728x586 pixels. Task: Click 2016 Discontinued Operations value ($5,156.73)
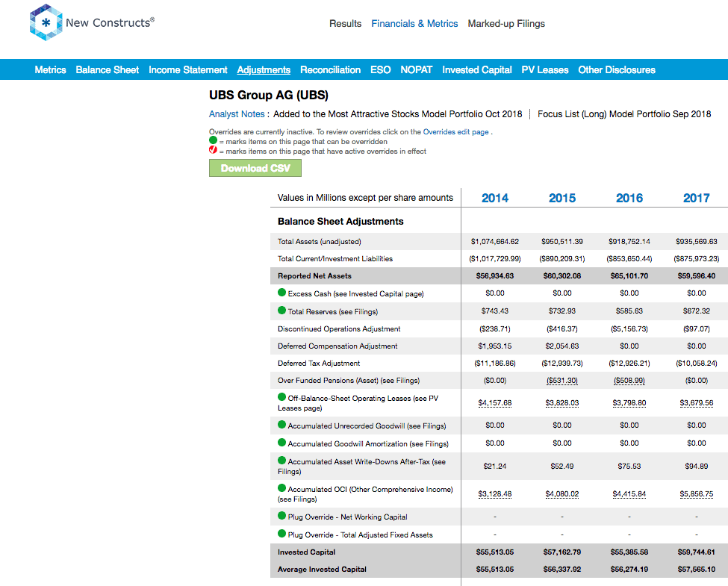pos(629,328)
